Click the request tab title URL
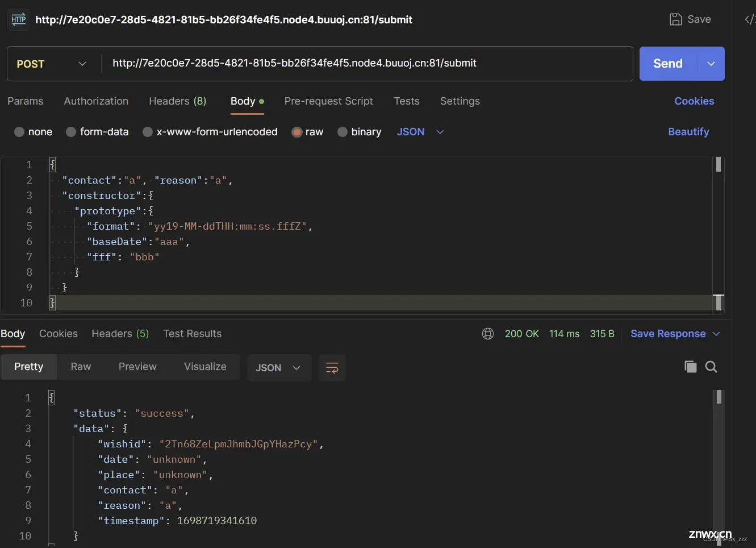The image size is (756, 548). click(224, 20)
